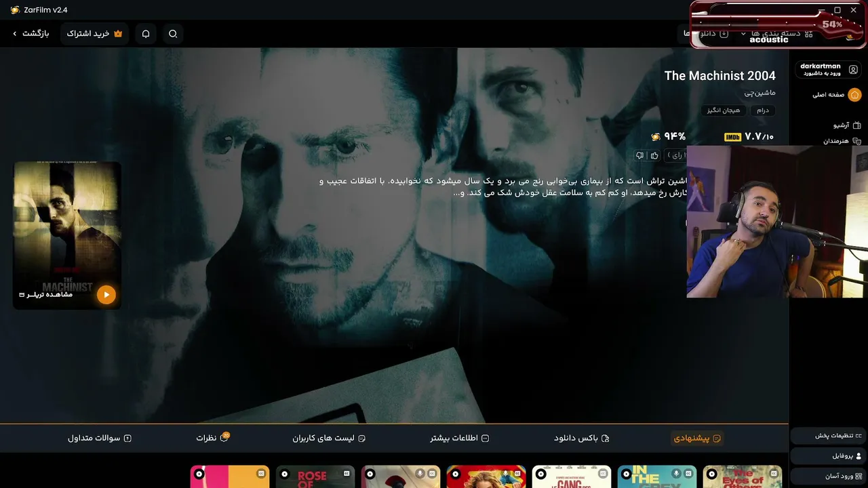Go back with the بازگشت button

(x=31, y=34)
